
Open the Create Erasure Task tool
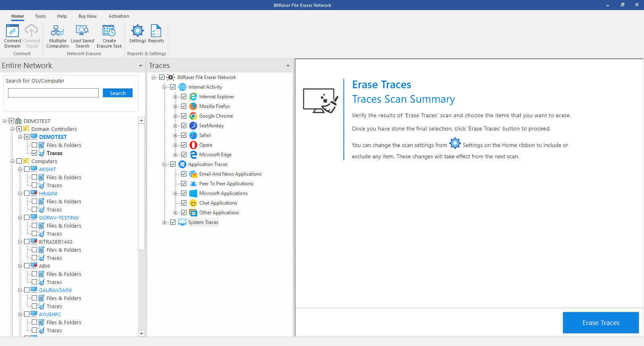(109, 31)
